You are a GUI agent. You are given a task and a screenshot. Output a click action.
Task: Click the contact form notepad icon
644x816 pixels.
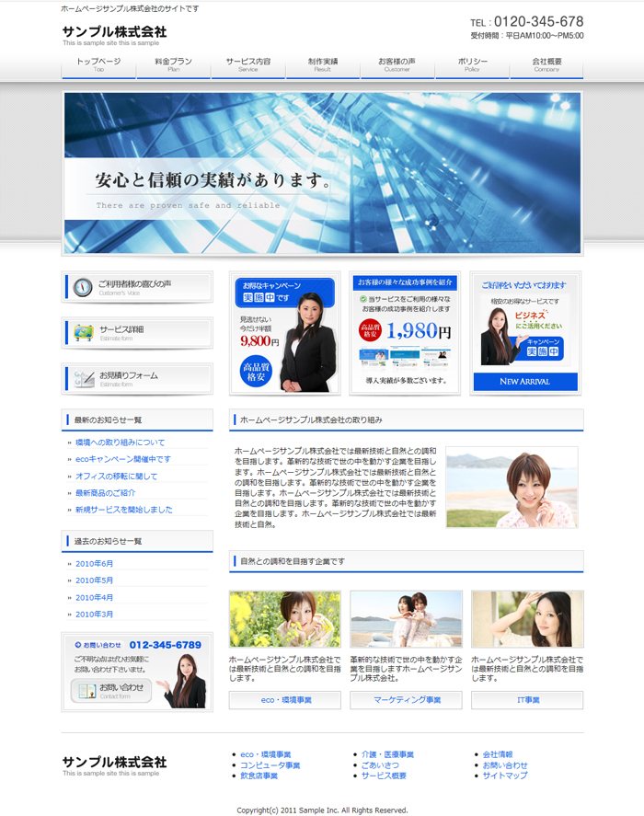click(x=85, y=690)
